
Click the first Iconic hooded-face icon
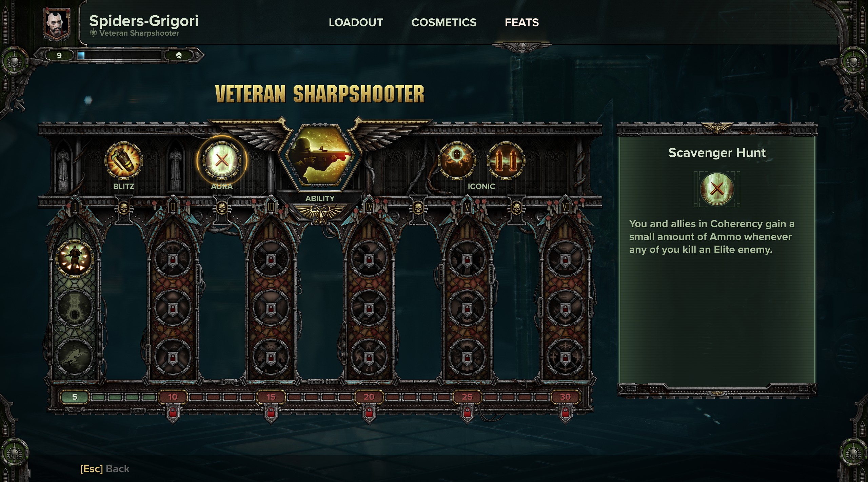pyautogui.click(x=457, y=160)
